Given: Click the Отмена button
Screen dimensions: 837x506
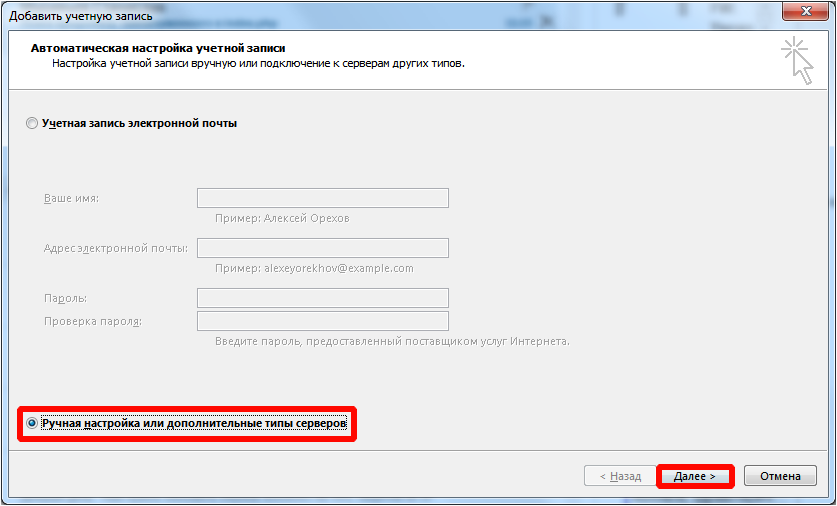Looking at the screenshot, I should point(780,476).
